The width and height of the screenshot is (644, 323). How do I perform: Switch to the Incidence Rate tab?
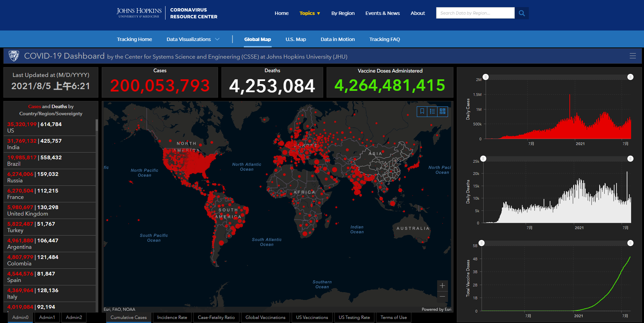click(172, 318)
